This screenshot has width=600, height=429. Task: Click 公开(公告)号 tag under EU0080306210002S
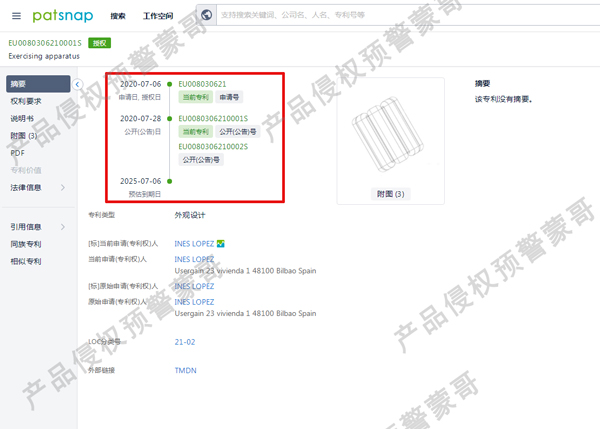pyautogui.click(x=201, y=160)
